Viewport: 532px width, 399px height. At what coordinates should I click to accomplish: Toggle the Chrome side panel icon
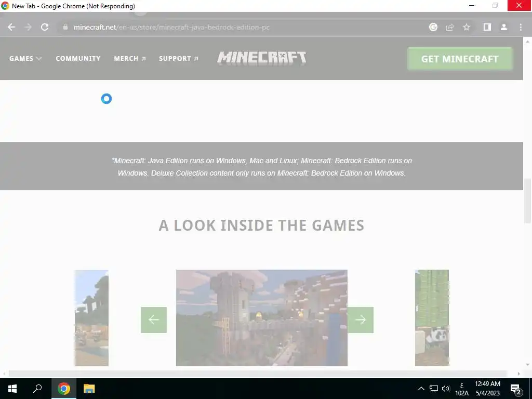(x=487, y=27)
